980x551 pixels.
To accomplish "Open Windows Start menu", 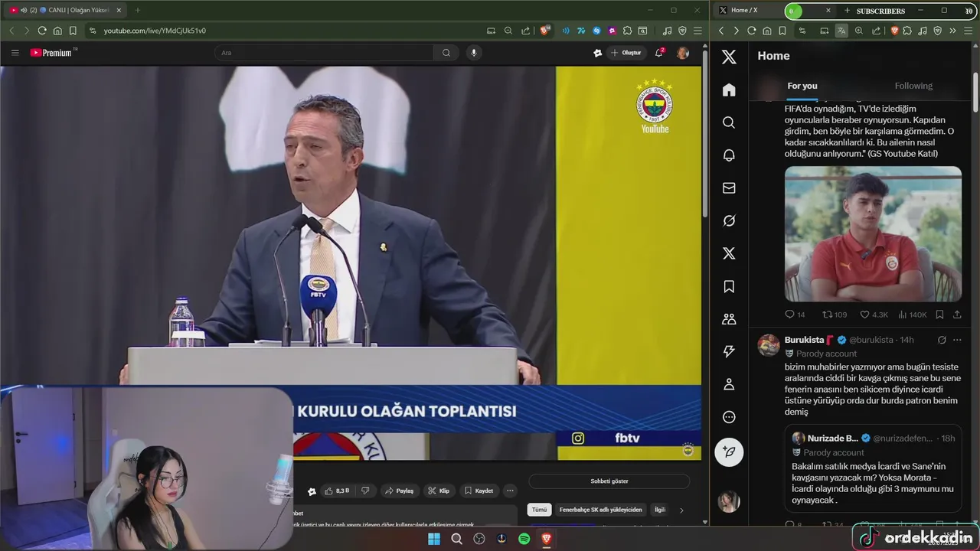I will click(x=434, y=539).
